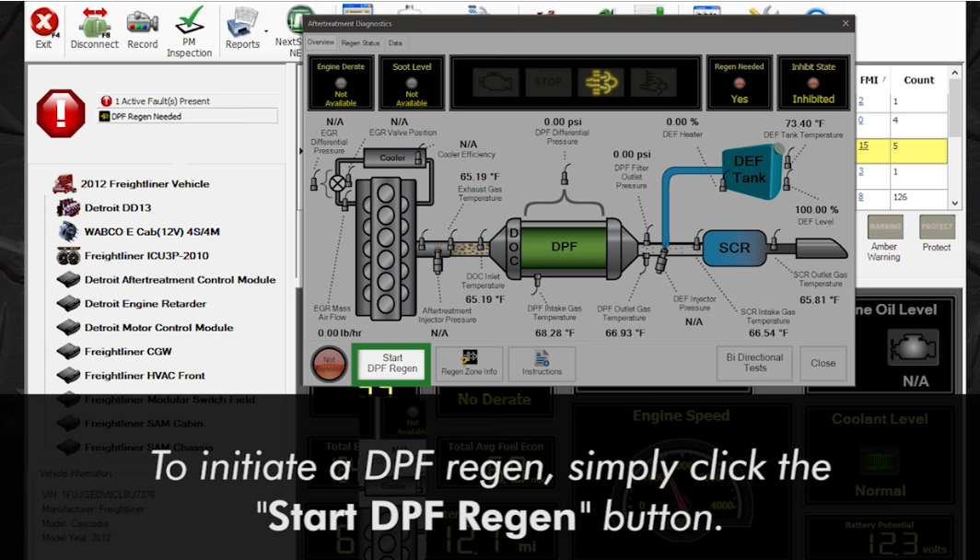The image size is (980, 560).
Task: Select Detroit Engine Retarder
Action: tap(145, 304)
